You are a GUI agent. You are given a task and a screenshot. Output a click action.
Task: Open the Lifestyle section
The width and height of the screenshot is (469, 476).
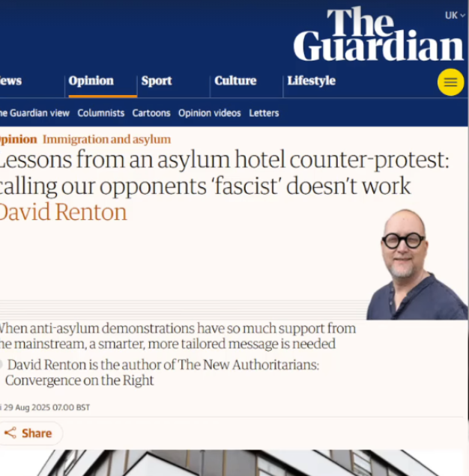[x=311, y=81]
